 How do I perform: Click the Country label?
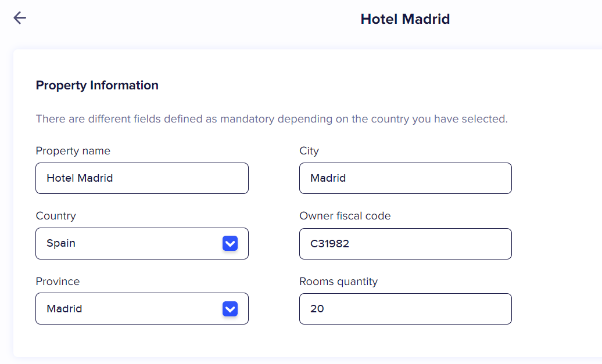(x=56, y=216)
